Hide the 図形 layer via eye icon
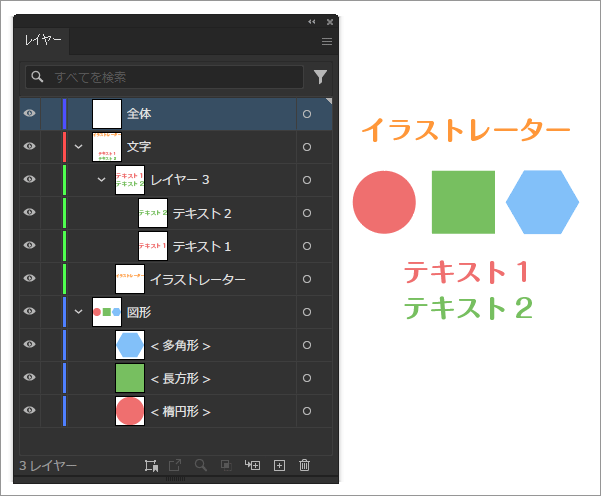This screenshot has height=496, width=601. [x=30, y=311]
